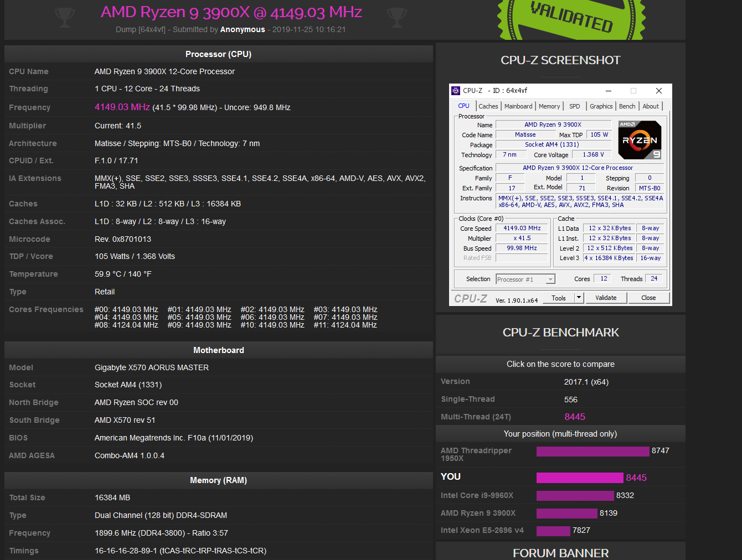
Task: Select the SPD tab
Action: click(x=575, y=106)
